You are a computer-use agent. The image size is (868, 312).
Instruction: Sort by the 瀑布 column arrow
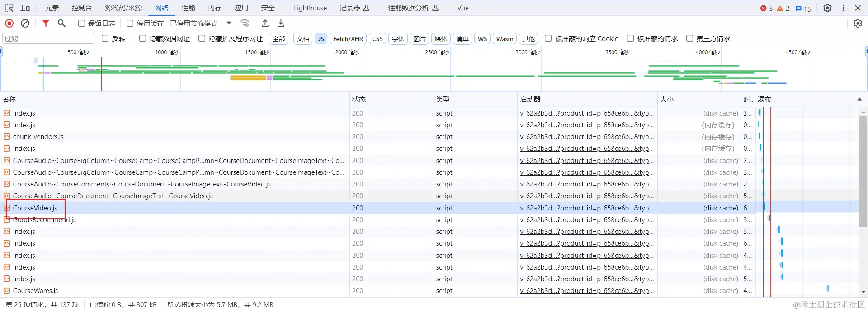(x=859, y=99)
